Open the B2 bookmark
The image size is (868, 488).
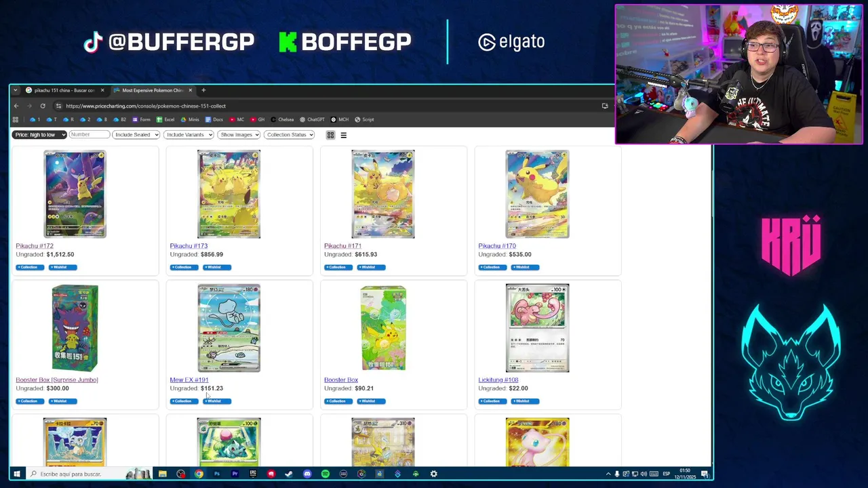click(120, 119)
